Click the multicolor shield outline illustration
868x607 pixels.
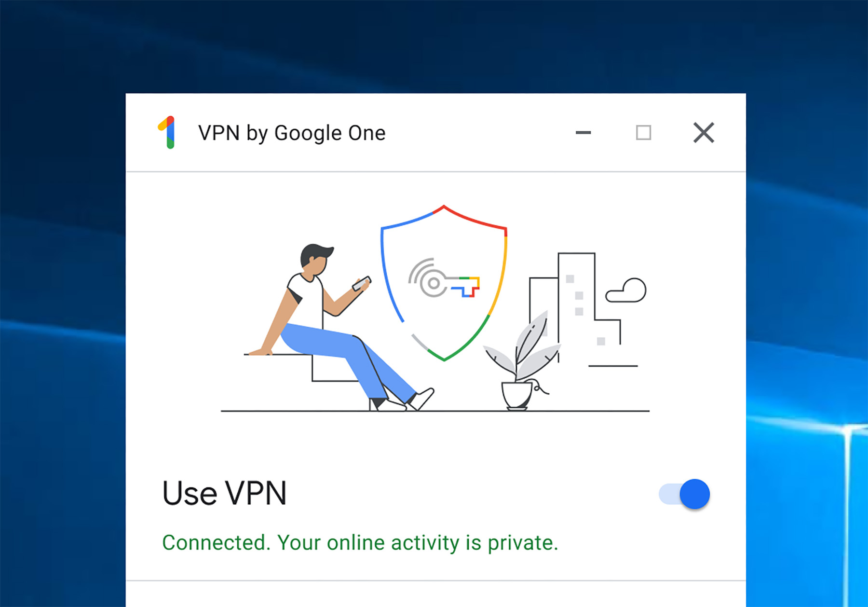[444, 283]
